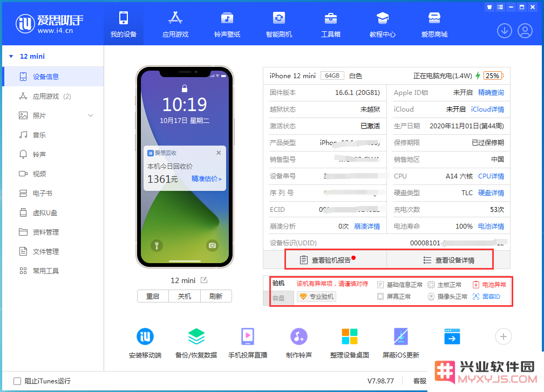The height and width of the screenshot is (392, 544).
Task: Open the title bar list menu icon
Action: click(500, 7)
